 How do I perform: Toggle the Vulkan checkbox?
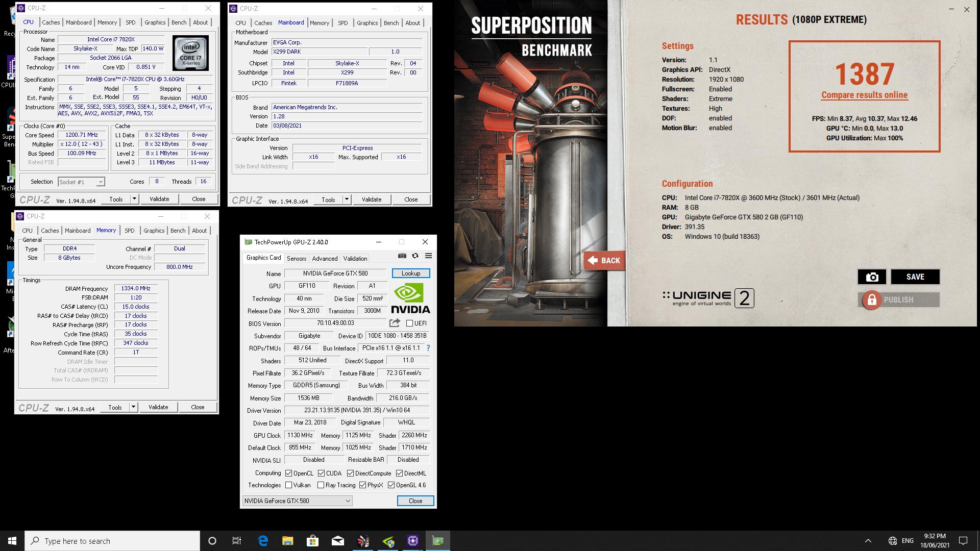[x=289, y=485]
